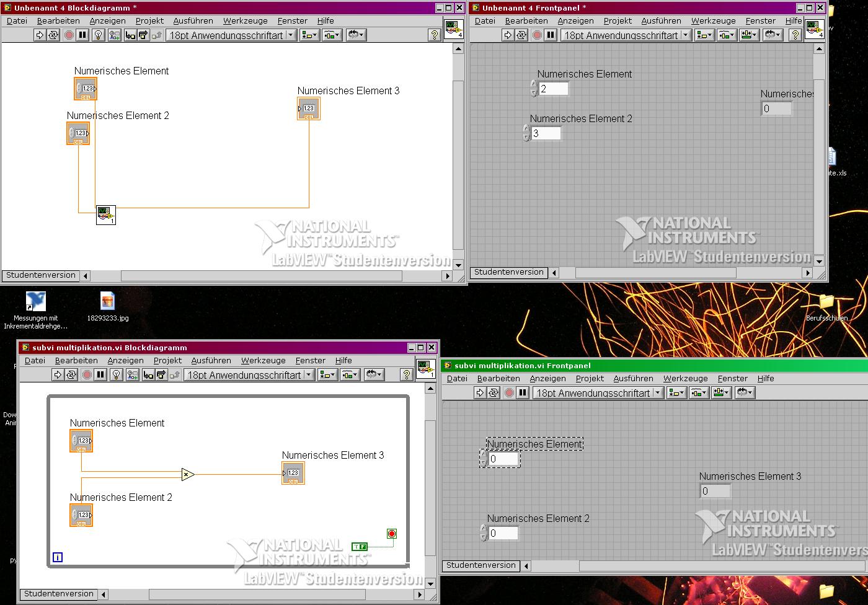Screen dimensions: 868x605
Task: Open Werkzeuge menu in Unbenannt 4 Blockdiagramm
Action: pos(245,20)
